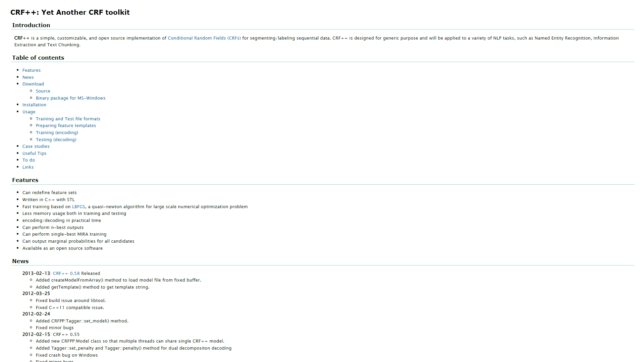Open Training and Test file formats link
Screen dimensions: 644x362
pos(68,119)
